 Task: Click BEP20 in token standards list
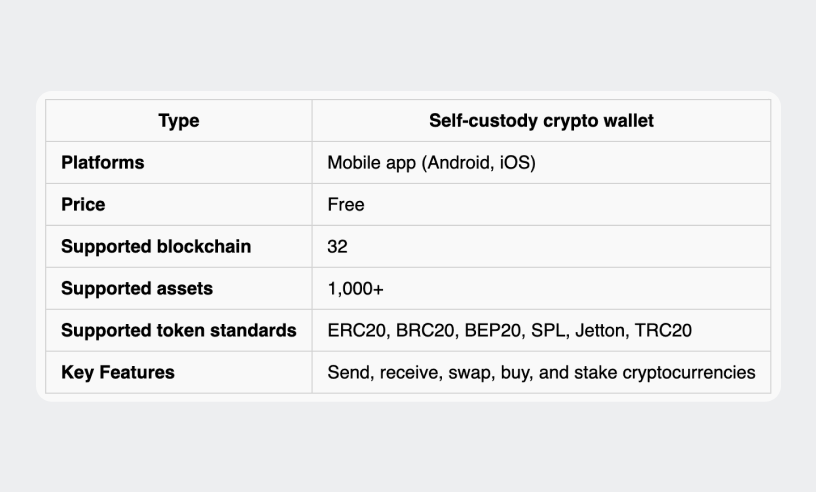tap(493, 331)
